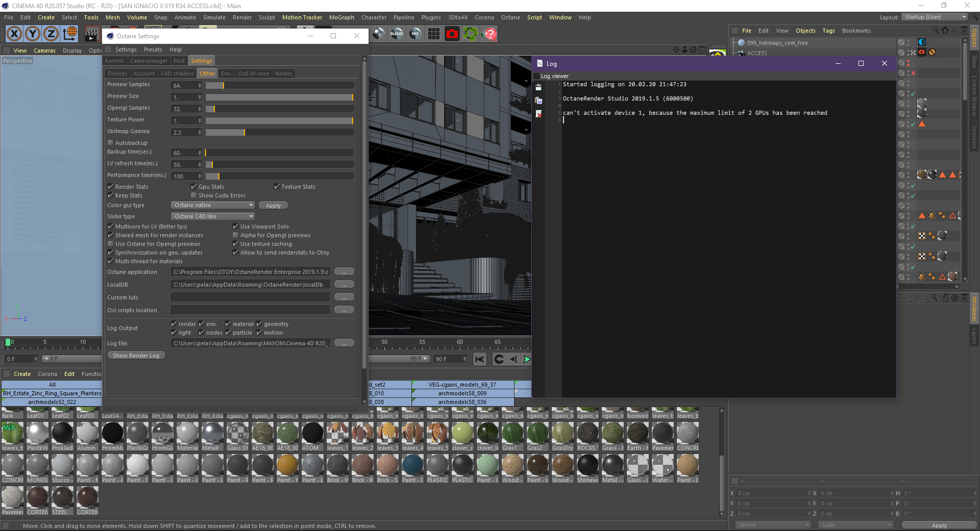Click Apply next to Color gui type
Screen dimensions: 980x531
(x=273, y=206)
